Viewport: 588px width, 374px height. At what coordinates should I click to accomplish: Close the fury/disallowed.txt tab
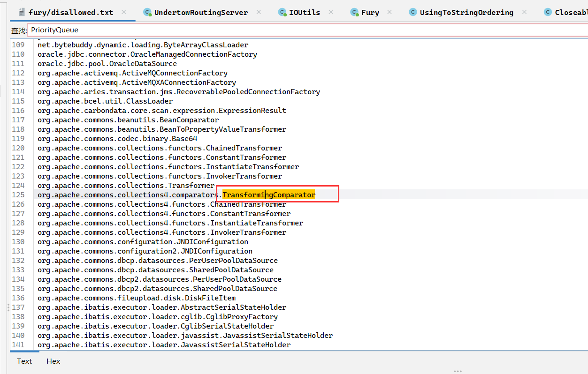click(124, 12)
